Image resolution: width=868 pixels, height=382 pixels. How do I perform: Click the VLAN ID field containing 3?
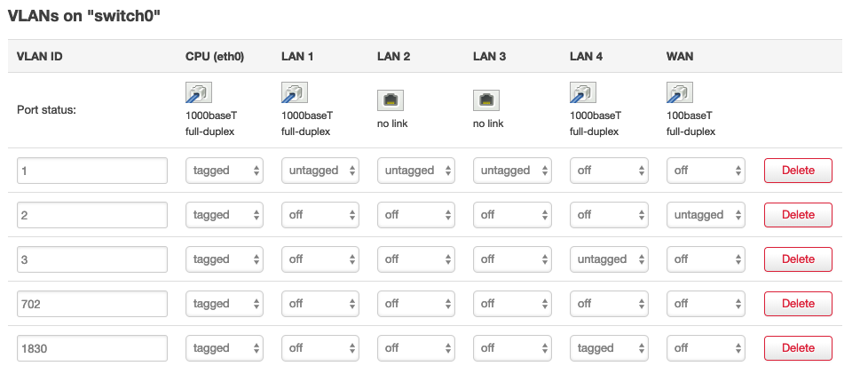[92, 259]
